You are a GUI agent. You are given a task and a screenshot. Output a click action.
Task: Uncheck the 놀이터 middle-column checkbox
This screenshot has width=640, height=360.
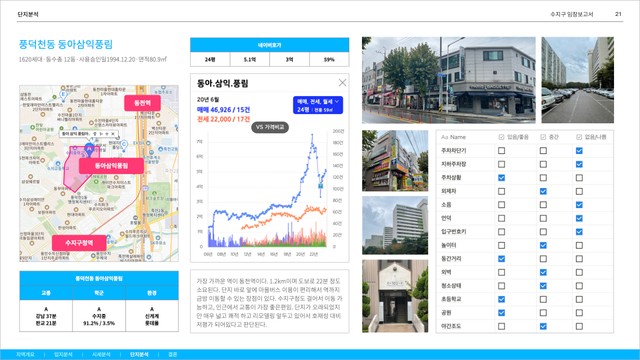[x=543, y=245]
